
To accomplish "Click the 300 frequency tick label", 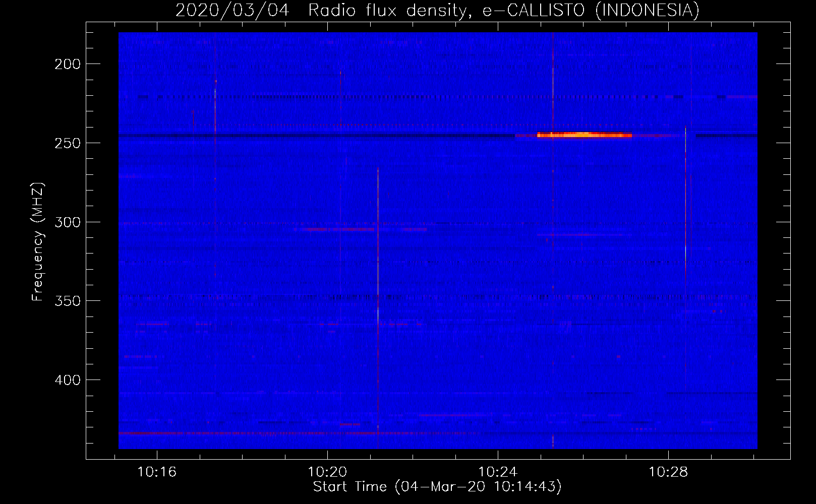I will [68, 222].
